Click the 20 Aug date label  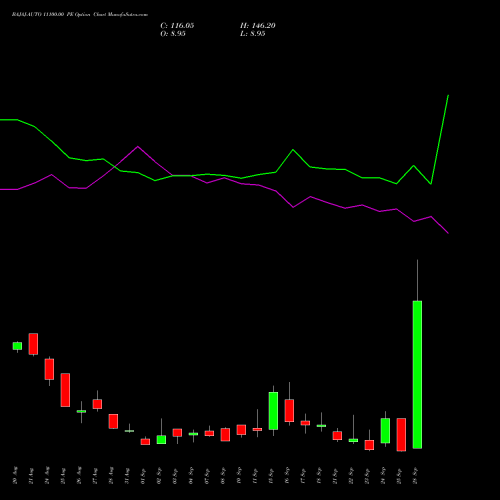point(15,475)
